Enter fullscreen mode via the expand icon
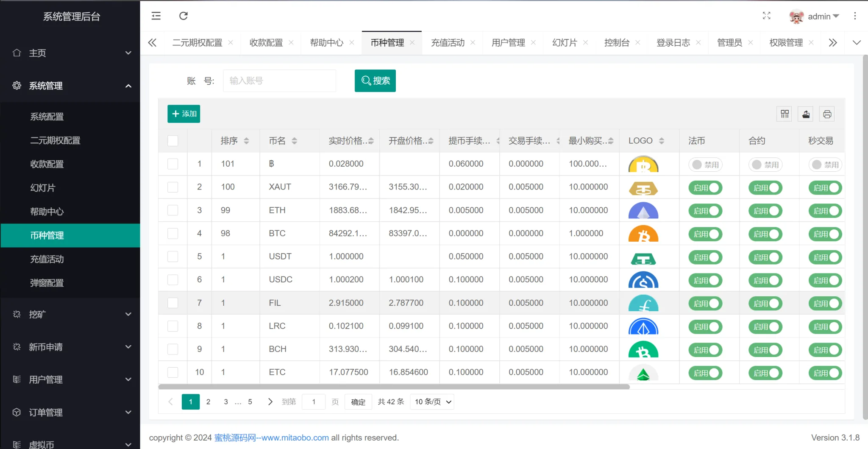 coord(766,16)
